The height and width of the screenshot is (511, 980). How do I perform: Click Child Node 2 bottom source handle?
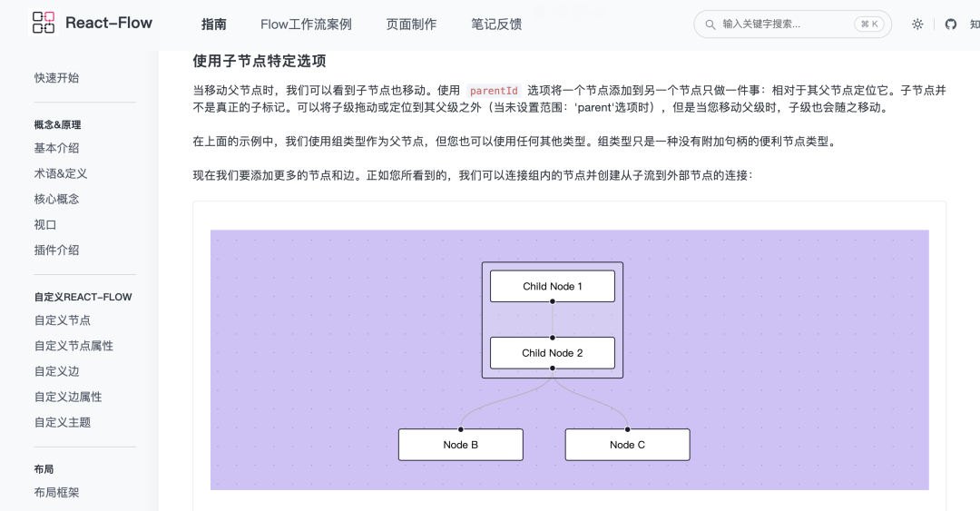tap(553, 369)
